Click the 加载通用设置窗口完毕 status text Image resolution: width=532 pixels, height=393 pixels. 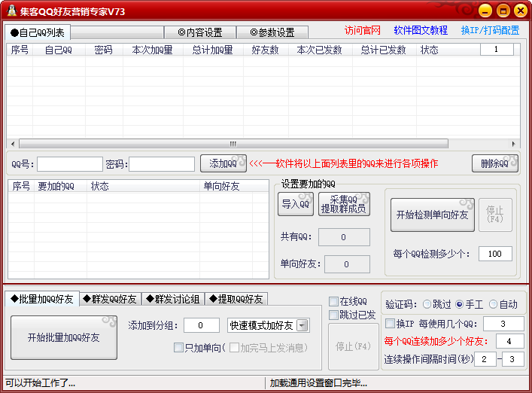point(318,383)
